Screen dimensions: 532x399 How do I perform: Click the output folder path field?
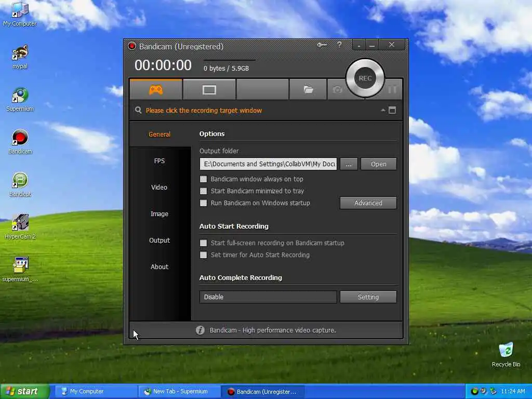269,164
